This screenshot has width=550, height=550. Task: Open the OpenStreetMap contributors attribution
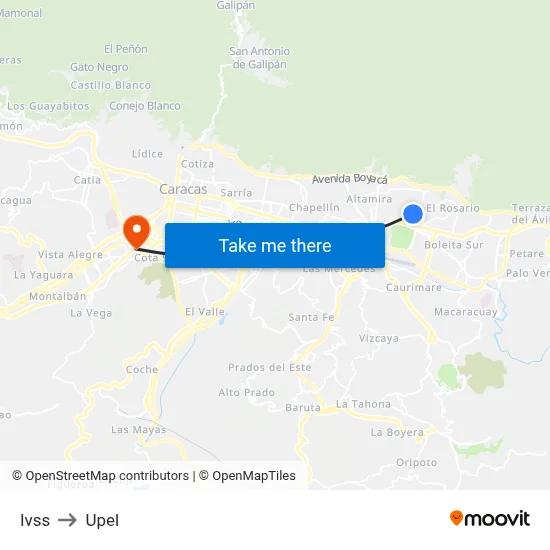pyautogui.click(x=101, y=476)
